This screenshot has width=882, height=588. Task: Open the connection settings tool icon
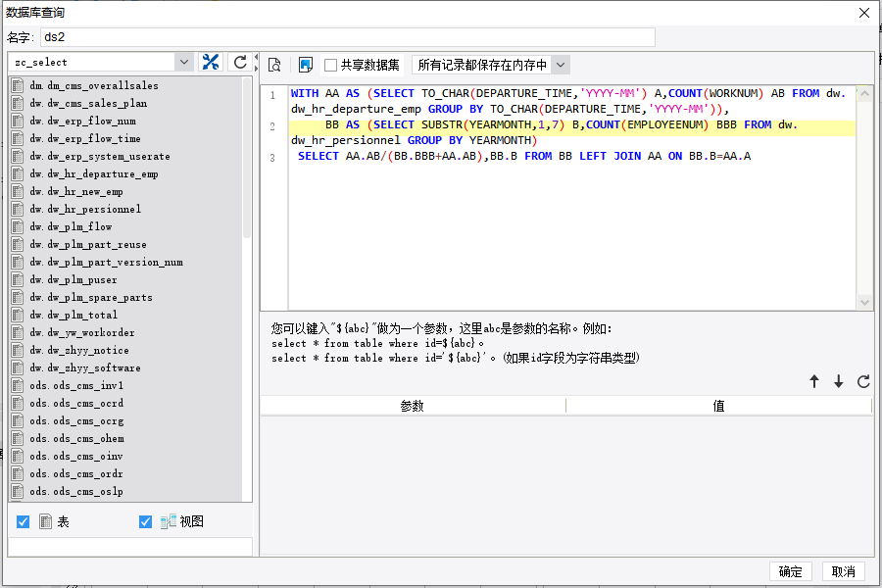click(211, 62)
